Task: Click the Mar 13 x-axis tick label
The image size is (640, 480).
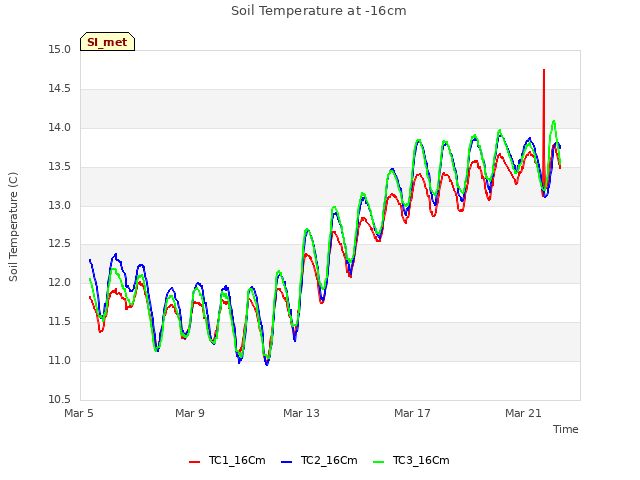Action: pos(301,413)
